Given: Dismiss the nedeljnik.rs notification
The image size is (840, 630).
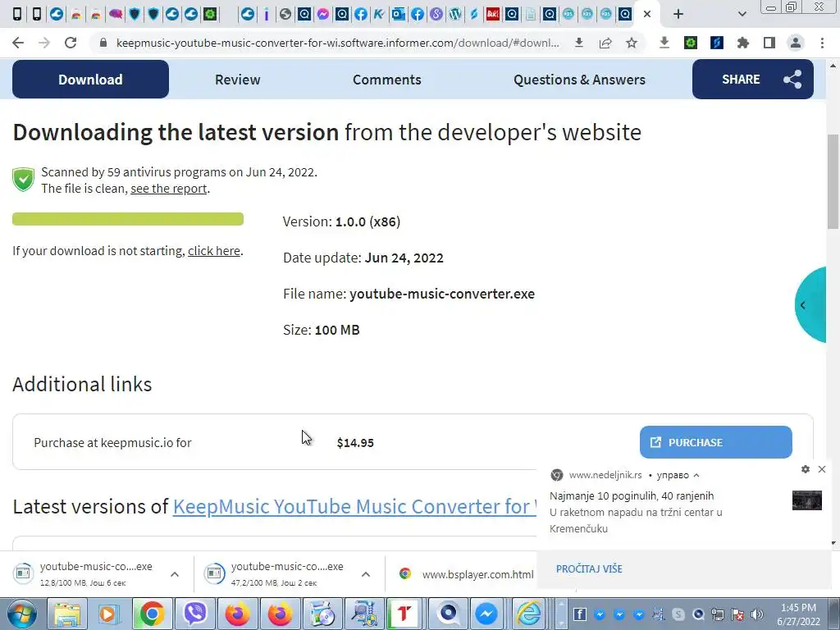Looking at the screenshot, I should pos(822,469).
